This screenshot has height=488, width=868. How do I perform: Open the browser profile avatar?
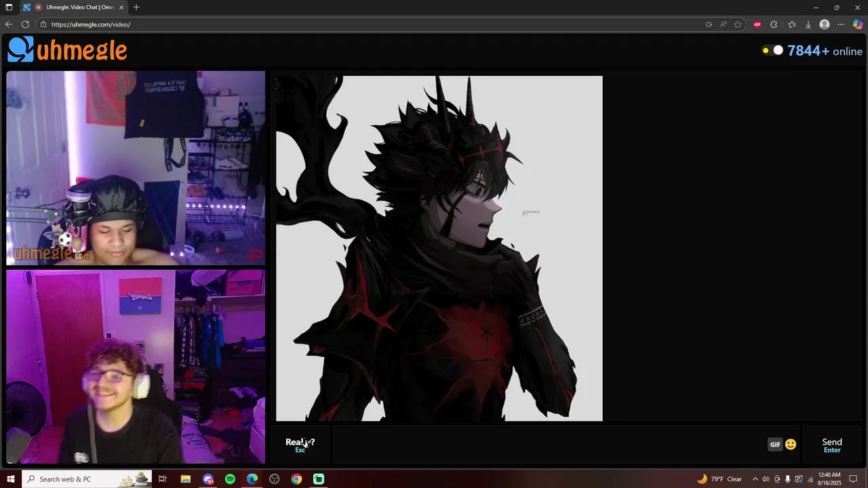[x=825, y=24]
